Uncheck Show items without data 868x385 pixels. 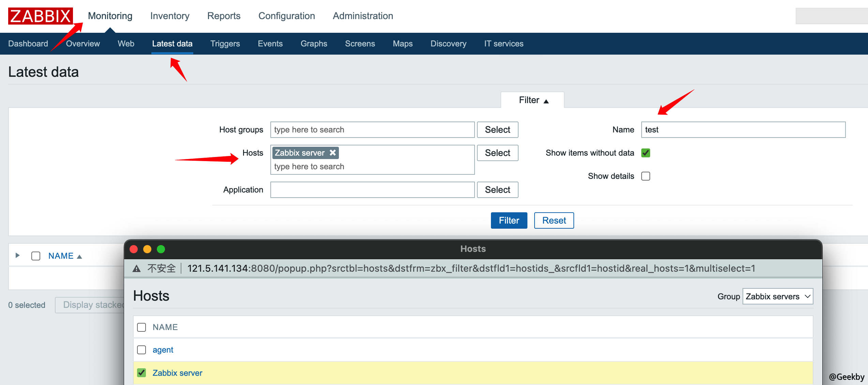(x=645, y=153)
